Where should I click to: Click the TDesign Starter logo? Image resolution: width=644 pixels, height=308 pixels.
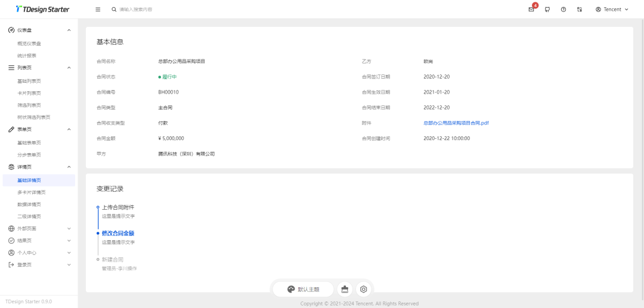[42, 10]
